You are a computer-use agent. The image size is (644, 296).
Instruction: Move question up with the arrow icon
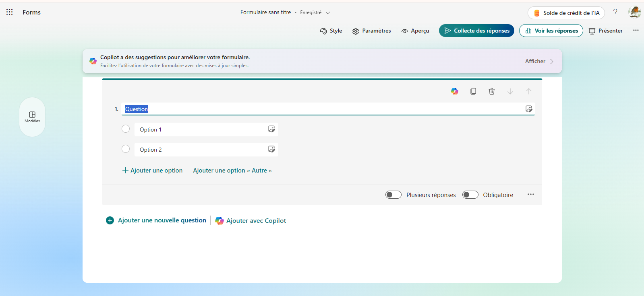pyautogui.click(x=529, y=91)
